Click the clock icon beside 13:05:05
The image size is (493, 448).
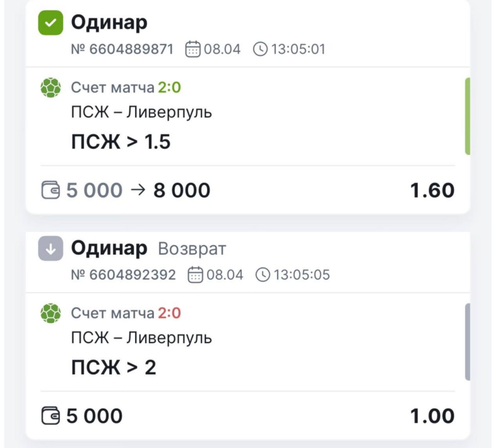click(263, 275)
